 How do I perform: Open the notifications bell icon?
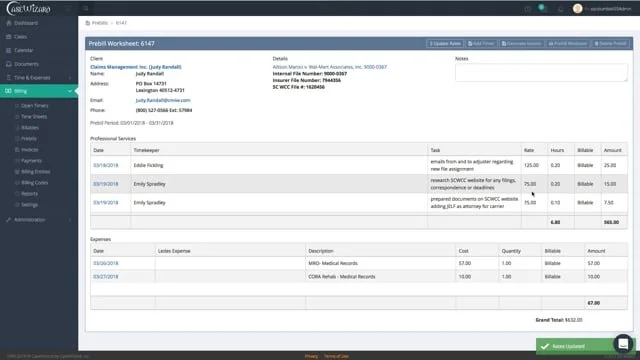(x=560, y=9)
